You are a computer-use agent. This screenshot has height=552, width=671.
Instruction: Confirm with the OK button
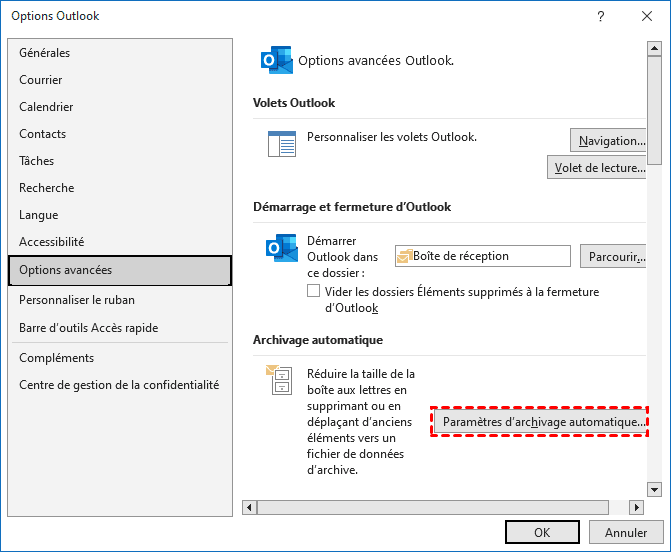pos(542,532)
